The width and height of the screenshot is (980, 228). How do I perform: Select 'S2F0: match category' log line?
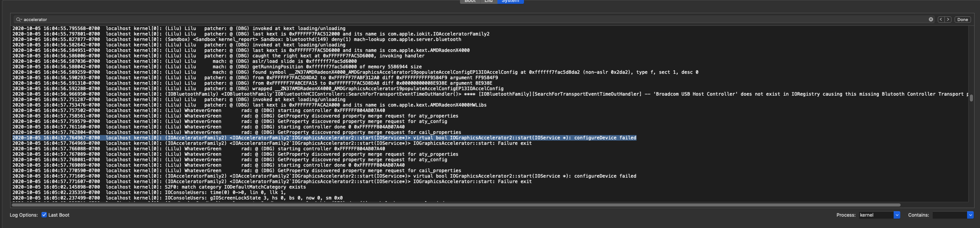tap(159, 187)
